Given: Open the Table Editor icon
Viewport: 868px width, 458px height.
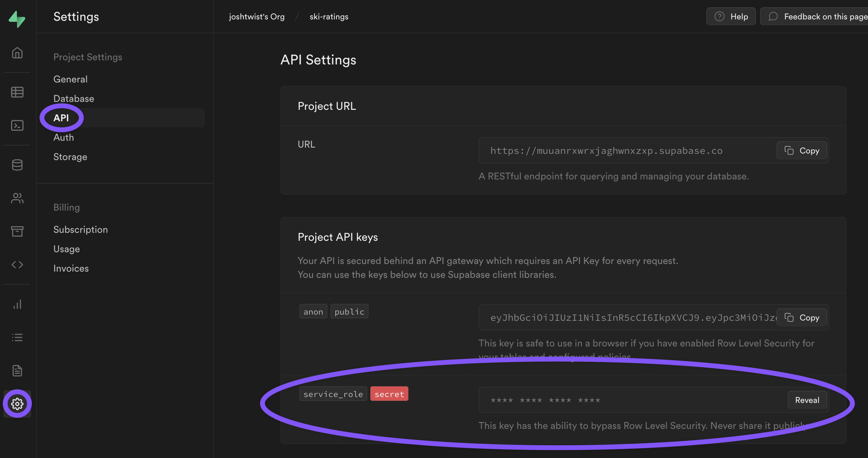Looking at the screenshot, I should tap(17, 92).
